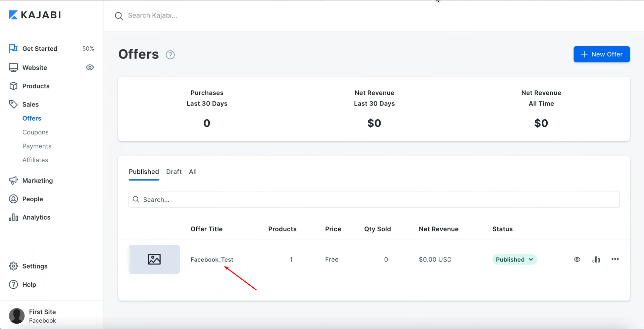Open Marketing megaphone icon
644x329 pixels.
pyautogui.click(x=13, y=180)
